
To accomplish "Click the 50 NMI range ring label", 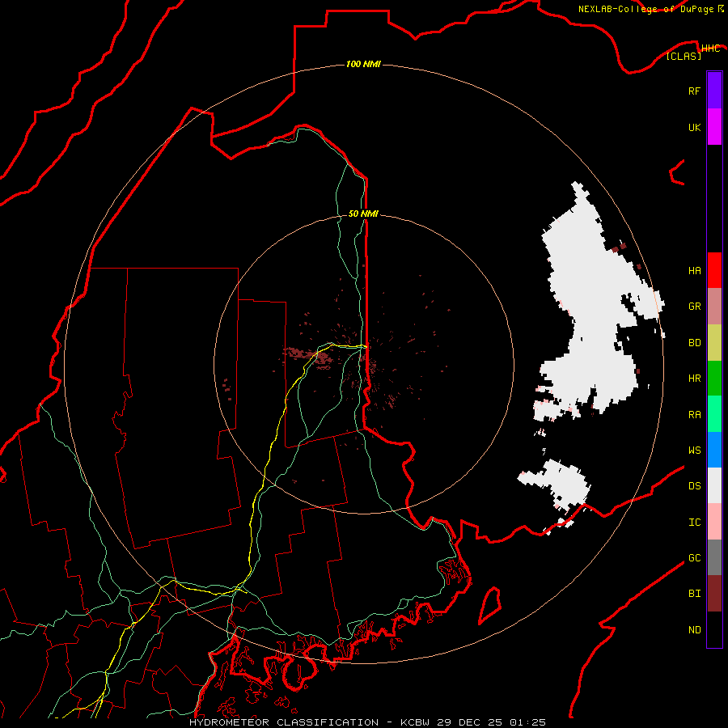I will pyautogui.click(x=363, y=214).
